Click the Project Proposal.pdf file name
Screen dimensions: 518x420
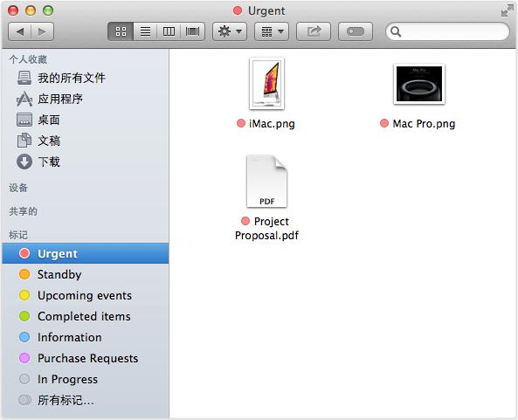coord(266,228)
